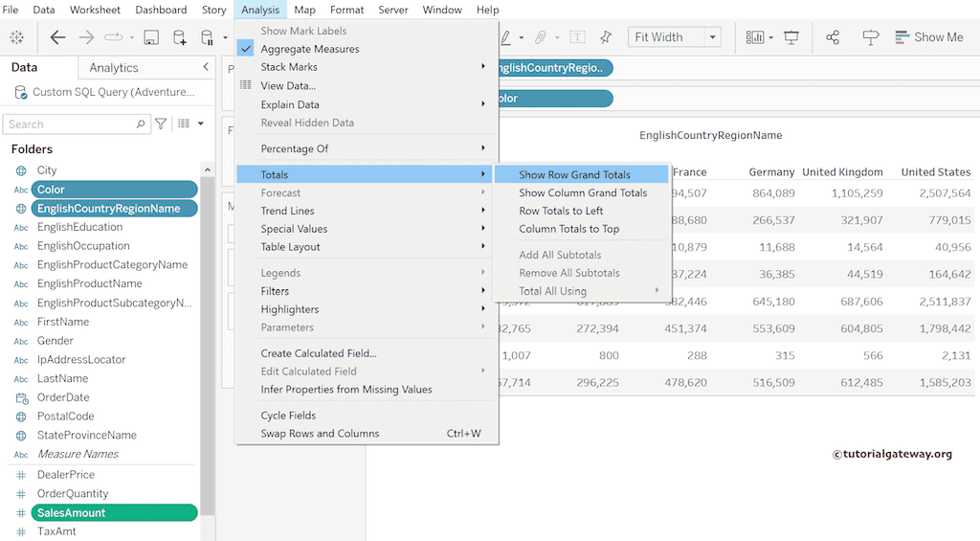Collapse the Data pane with chevron
Viewport: 980px width, 541px height.
point(206,66)
